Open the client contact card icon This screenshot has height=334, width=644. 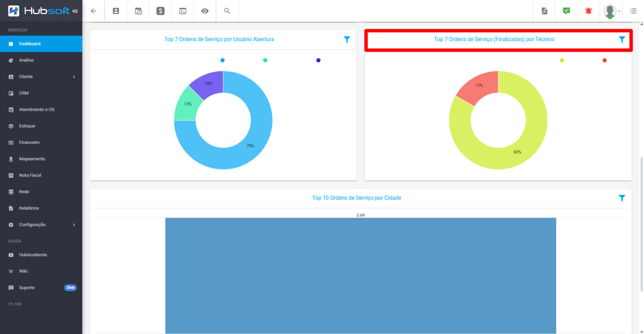(x=116, y=11)
